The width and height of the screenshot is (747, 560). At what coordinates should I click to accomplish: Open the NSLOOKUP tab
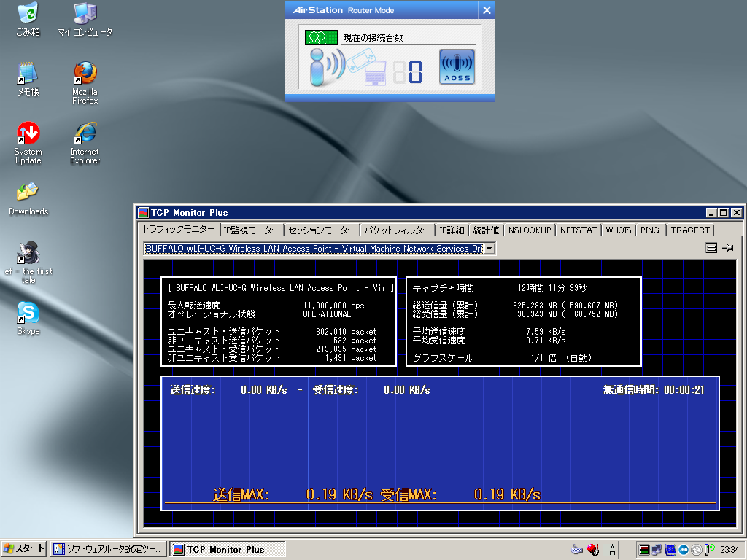[x=530, y=230]
